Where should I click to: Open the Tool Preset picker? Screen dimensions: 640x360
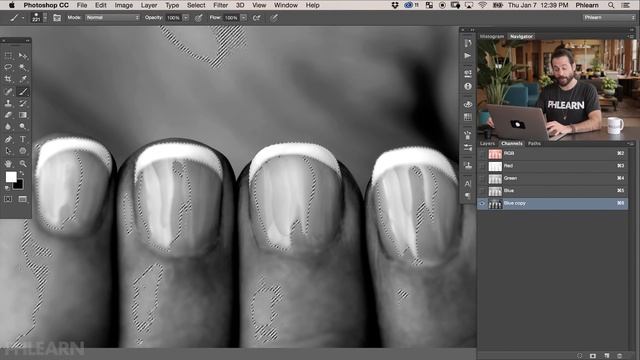(x=16, y=18)
